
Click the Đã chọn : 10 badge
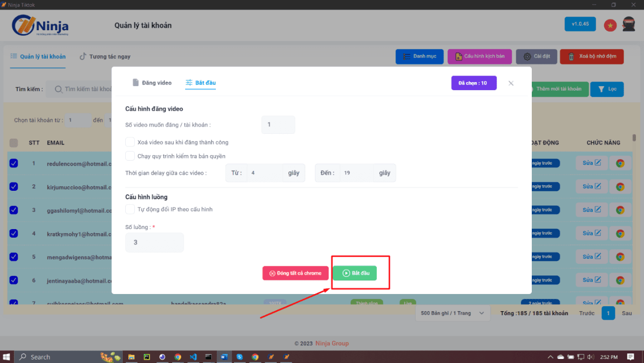click(473, 83)
